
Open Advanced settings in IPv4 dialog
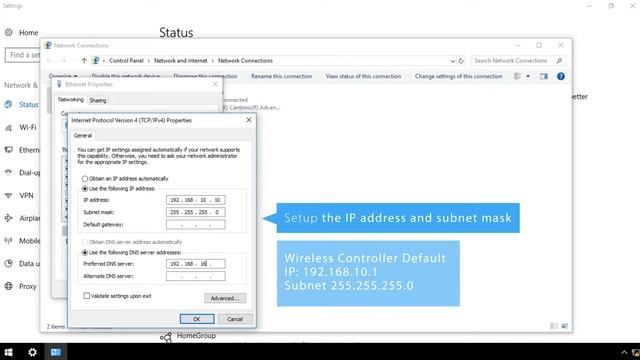pos(225,298)
